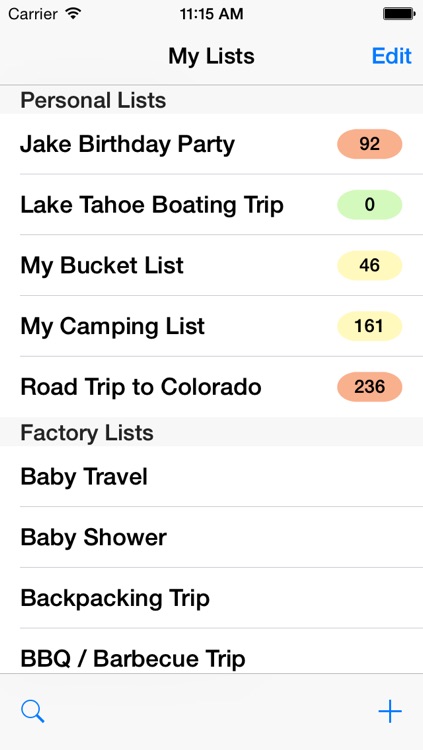
Task: Tap the plus icon to add list
Action: tap(390, 711)
